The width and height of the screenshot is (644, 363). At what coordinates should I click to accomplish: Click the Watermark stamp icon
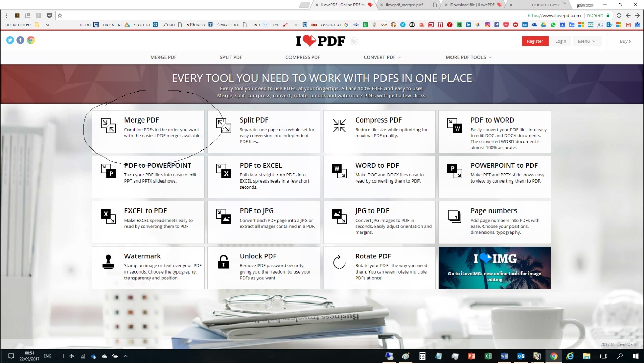[108, 262]
